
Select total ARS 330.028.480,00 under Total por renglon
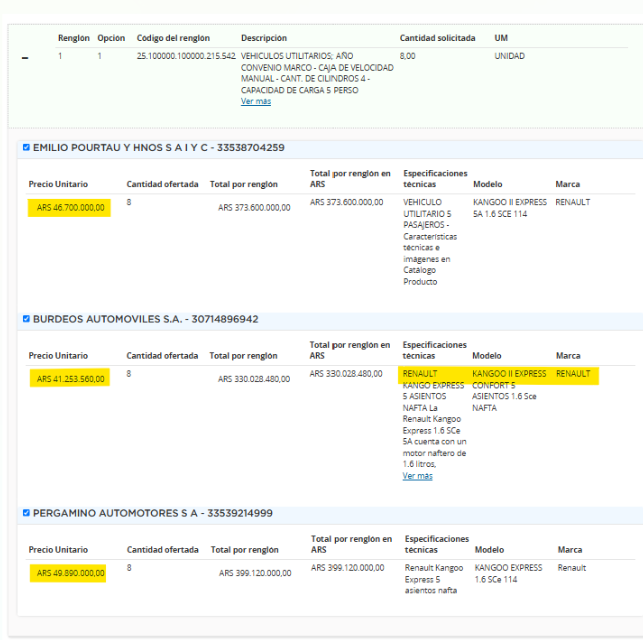[x=254, y=379]
